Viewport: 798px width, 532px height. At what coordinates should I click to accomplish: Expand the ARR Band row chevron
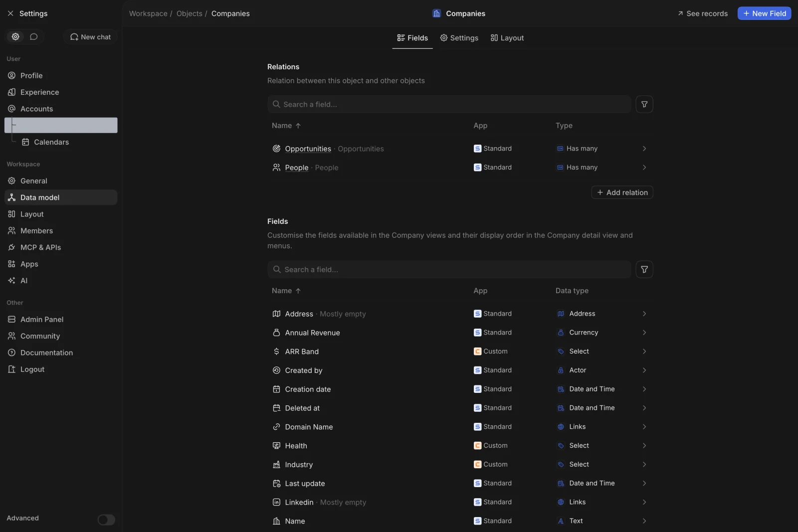pyautogui.click(x=644, y=352)
